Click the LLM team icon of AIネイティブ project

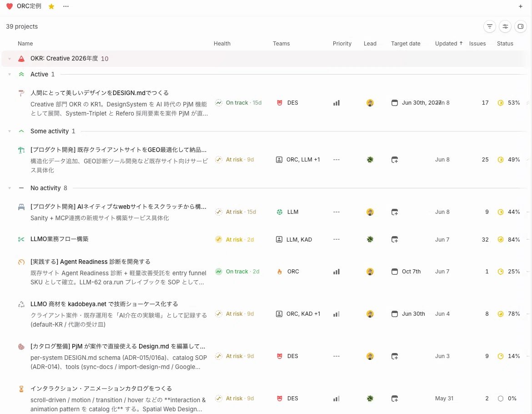[280, 212]
